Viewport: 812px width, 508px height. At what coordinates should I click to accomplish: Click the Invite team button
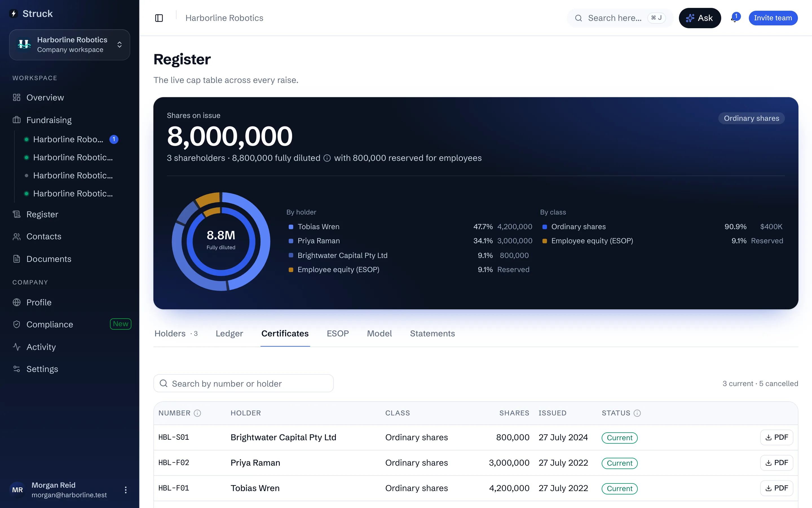(x=773, y=18)
